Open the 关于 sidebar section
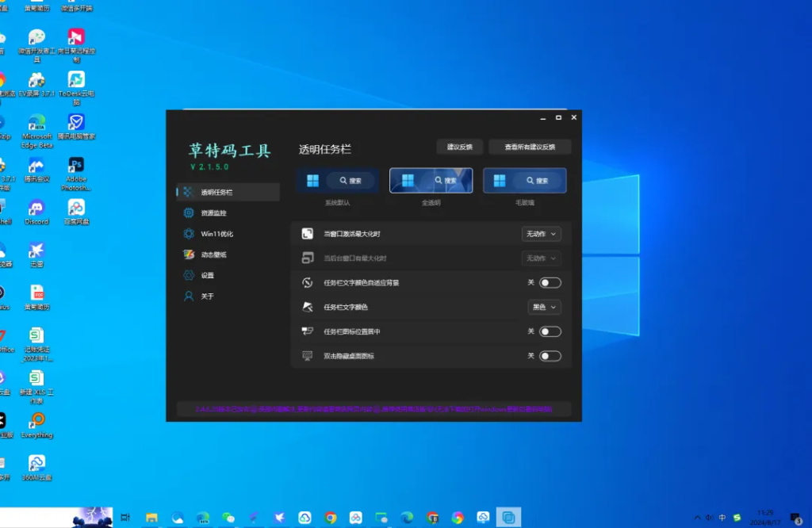812x528 pixels. [228, 296]
